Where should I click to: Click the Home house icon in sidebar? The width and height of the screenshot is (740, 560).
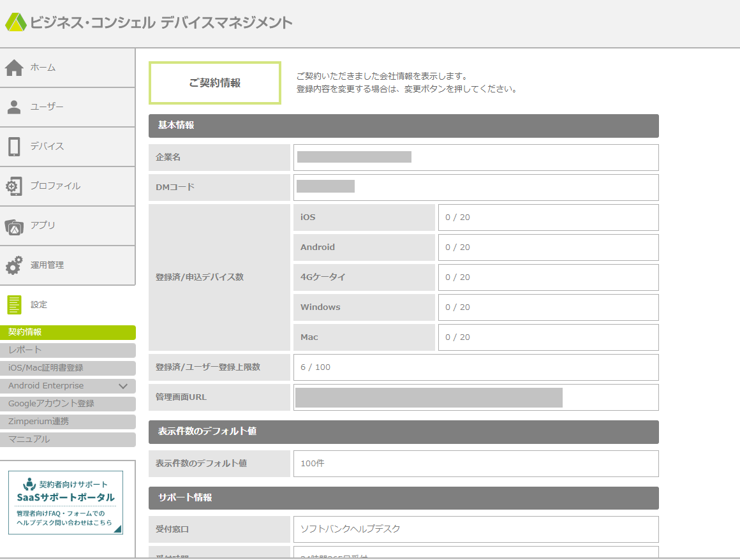tap(14, 68)
